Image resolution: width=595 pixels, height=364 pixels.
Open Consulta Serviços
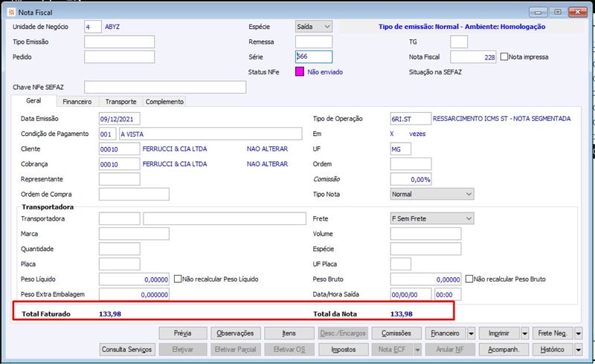[126, 349]
